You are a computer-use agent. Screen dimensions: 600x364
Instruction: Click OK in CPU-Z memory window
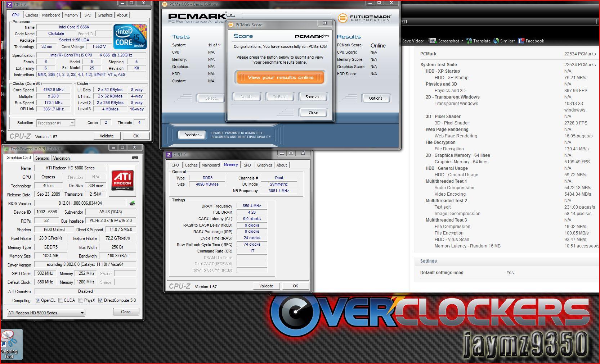(x=295, y=286)
